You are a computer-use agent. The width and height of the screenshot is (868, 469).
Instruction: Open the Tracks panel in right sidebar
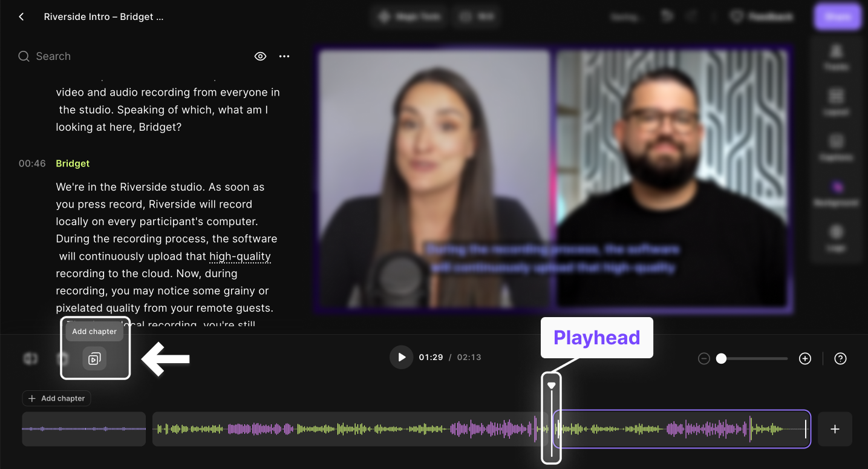pos(836,57)
